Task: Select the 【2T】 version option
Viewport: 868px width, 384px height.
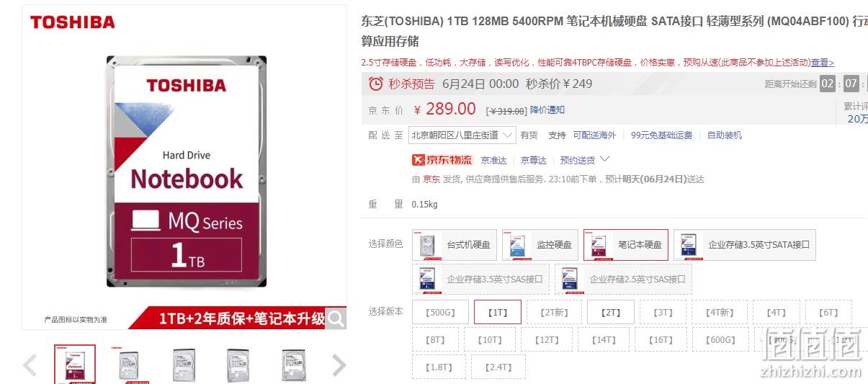Action: click(611, 313)
